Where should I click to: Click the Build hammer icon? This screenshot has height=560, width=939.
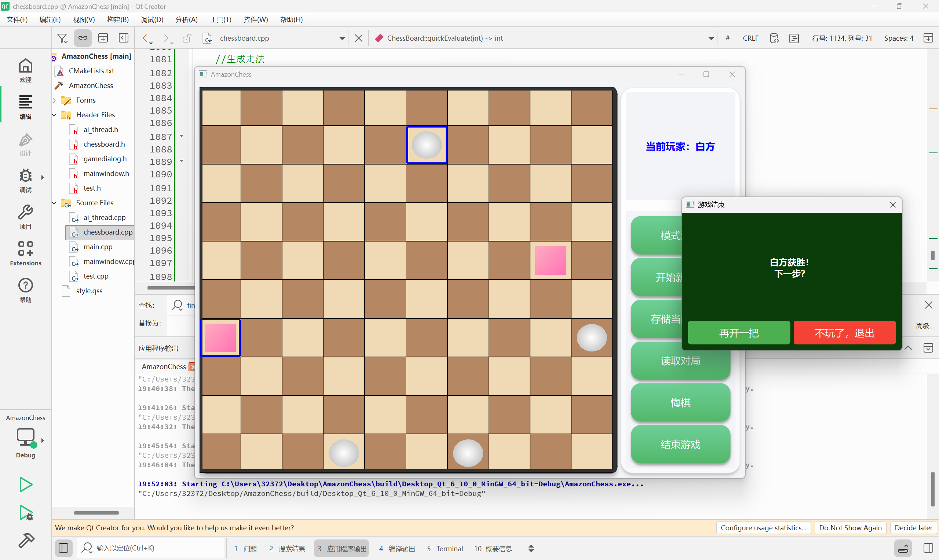(25, 540)
